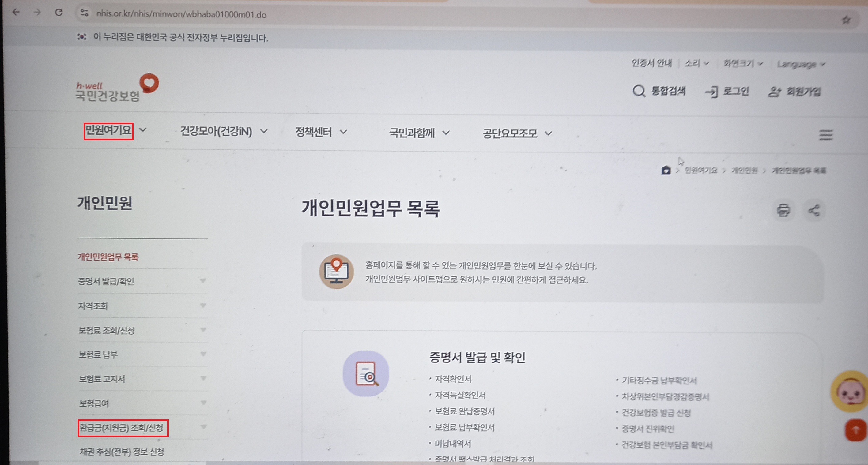The image size is (868, 465).
Task: Select 개인민원업무 목록 in sidebar
Action: coord(108,257)
